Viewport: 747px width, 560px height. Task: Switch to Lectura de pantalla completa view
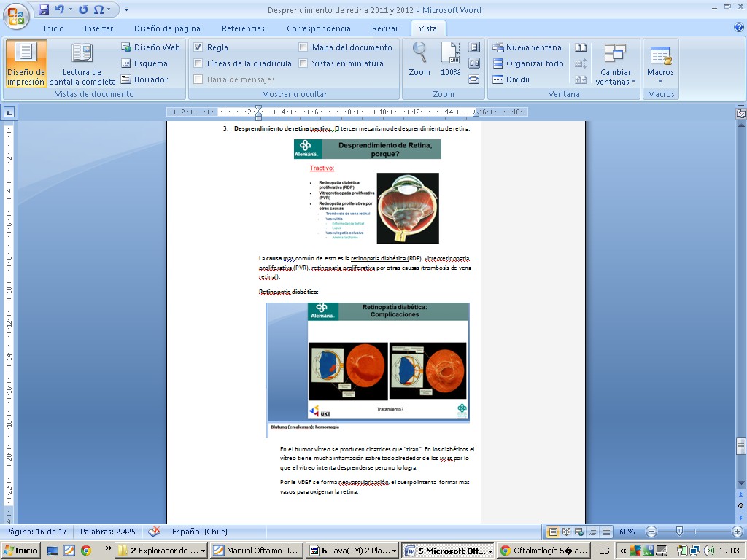click(82, 63)
